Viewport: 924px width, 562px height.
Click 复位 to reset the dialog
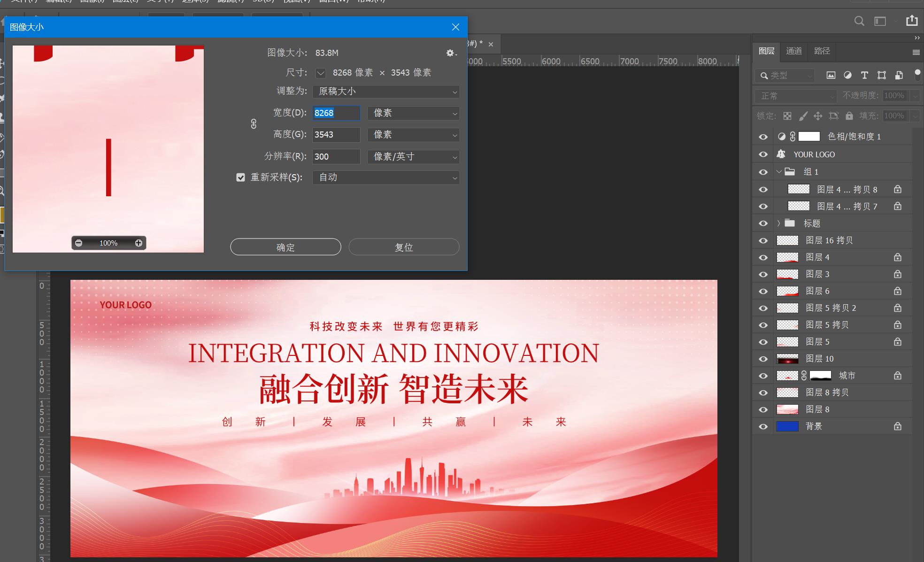pyautogui.click(x=404, y=247)
